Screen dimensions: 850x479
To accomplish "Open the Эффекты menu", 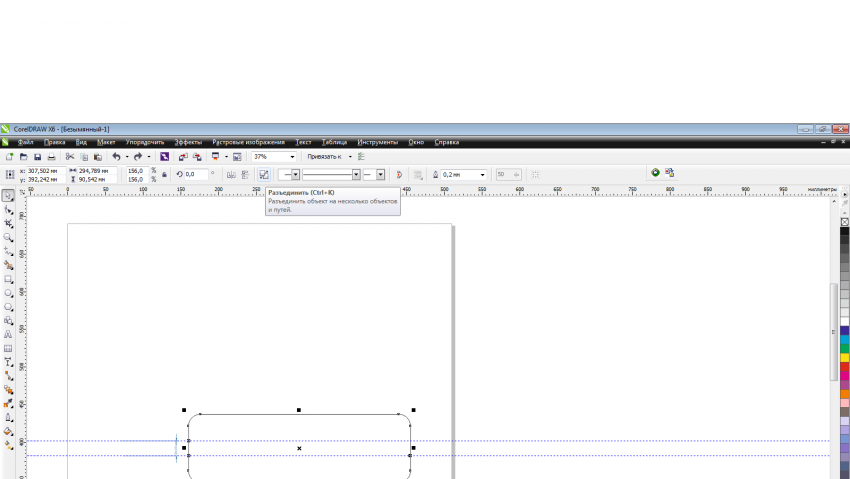I will [x=187, y=142].
